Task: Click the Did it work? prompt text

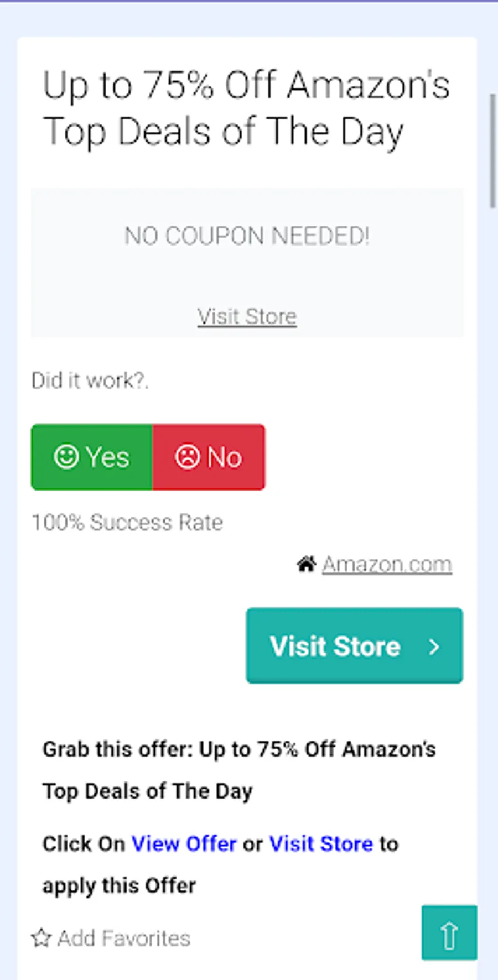Action: (x=90, y=380)
